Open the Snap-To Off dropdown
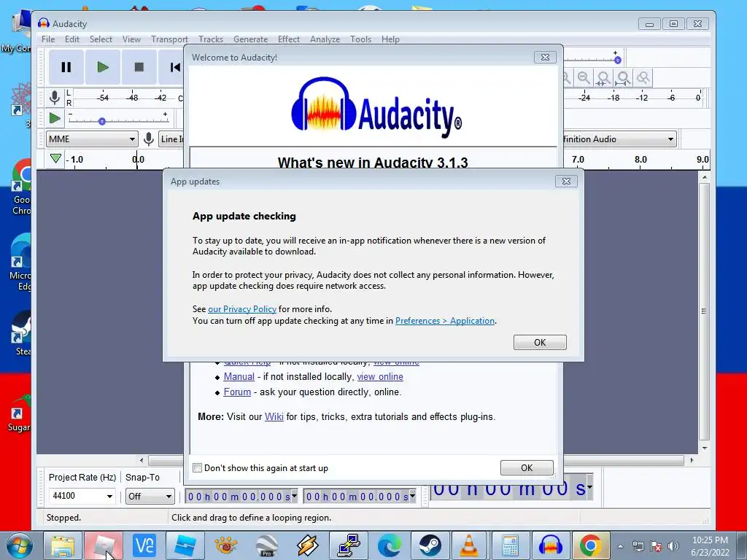This screenshot has height=560, width=747. [x=150, y=496]
